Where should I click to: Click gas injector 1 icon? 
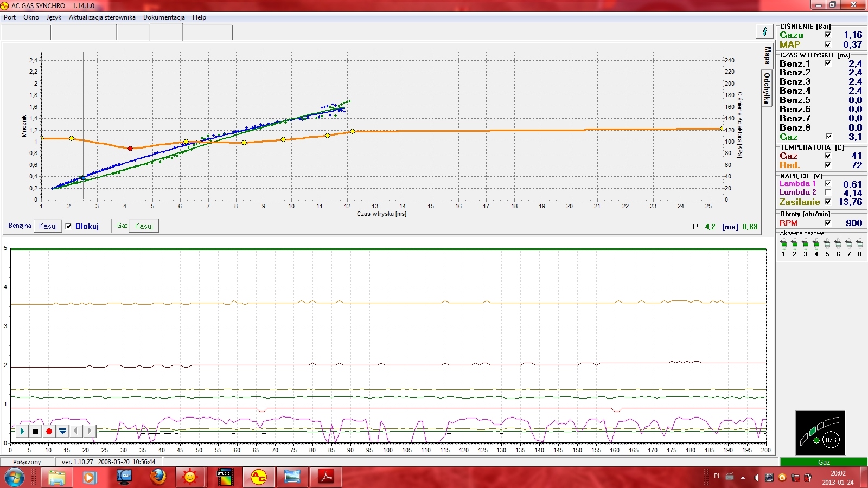(x=783, y=245)
